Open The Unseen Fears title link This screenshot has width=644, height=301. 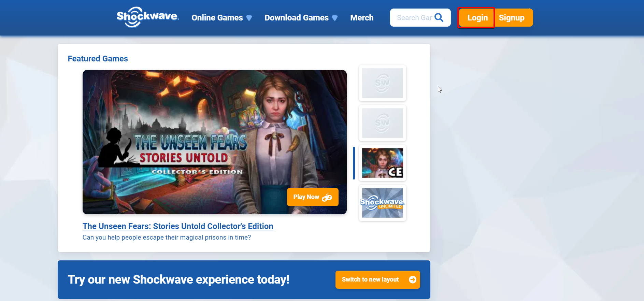pos(178,226)
